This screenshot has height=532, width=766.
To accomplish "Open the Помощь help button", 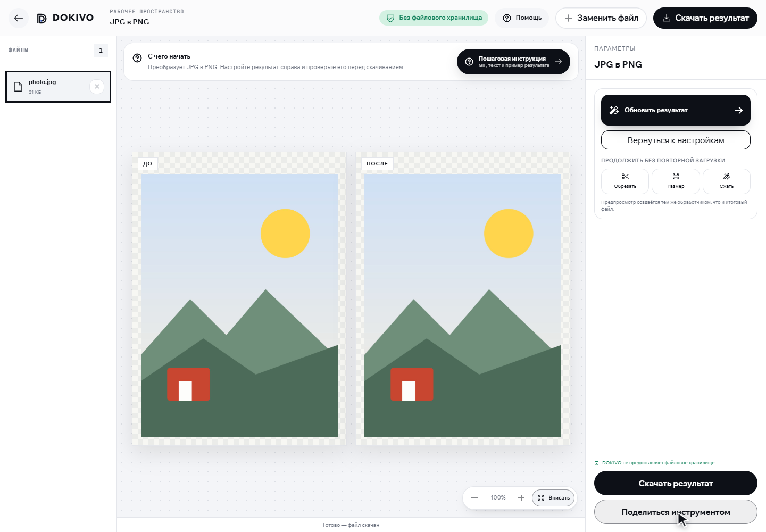I will [522, 18].
